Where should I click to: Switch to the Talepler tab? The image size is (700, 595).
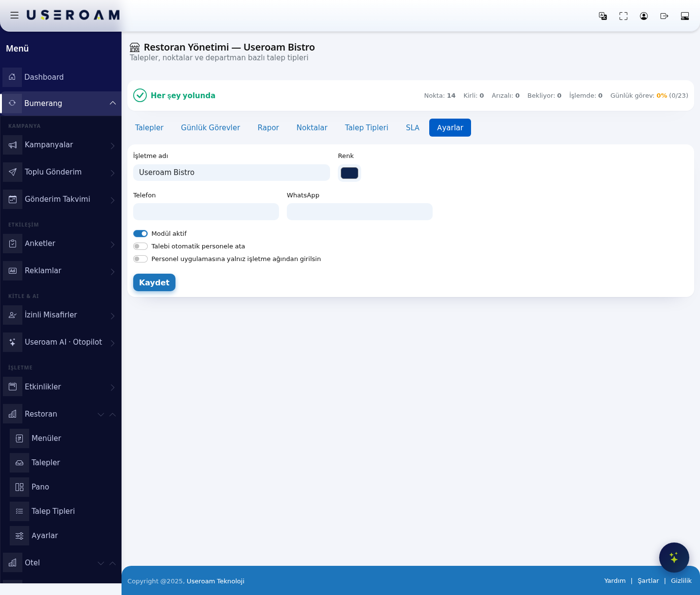click(x=149, y=128)
